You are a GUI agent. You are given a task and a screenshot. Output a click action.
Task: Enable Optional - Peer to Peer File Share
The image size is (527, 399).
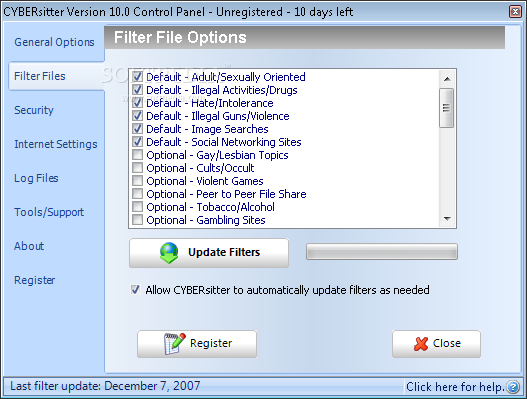tap(137, 194)
